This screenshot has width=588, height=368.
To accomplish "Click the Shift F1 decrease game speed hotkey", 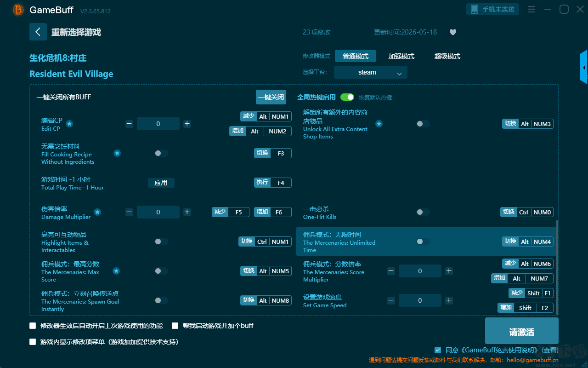I will point(531,293).
